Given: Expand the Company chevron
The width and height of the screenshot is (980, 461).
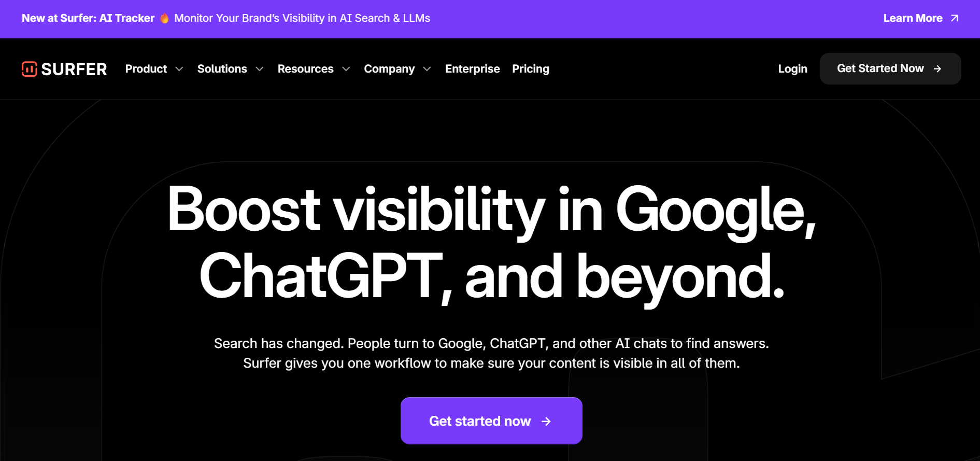Looking at the screenshot, I should pos(427,69).
